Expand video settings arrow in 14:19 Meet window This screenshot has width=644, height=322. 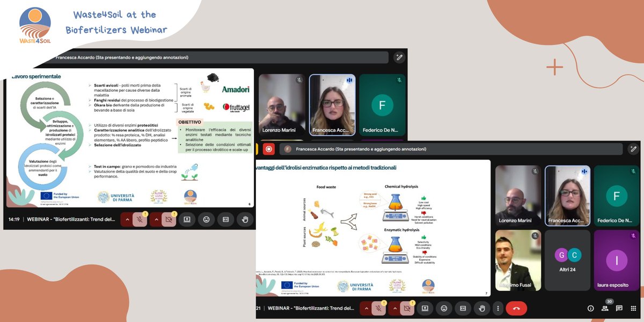click(x=156, y=219)
